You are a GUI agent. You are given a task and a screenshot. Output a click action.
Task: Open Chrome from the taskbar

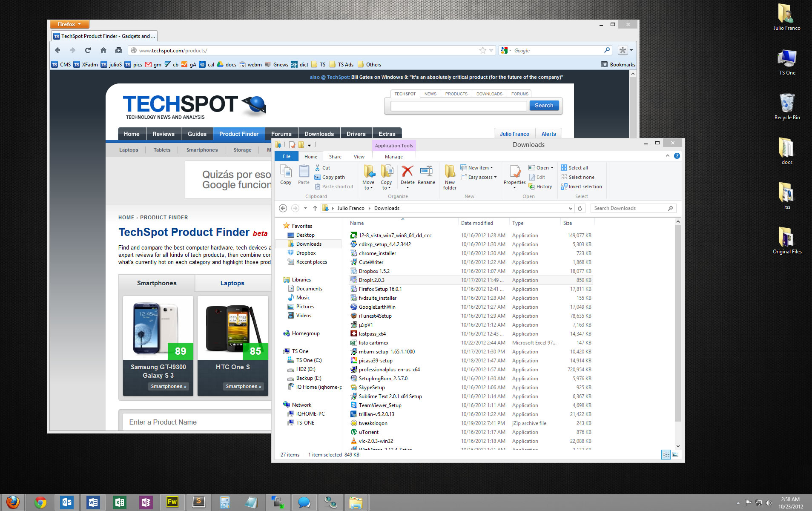(40, 502)
